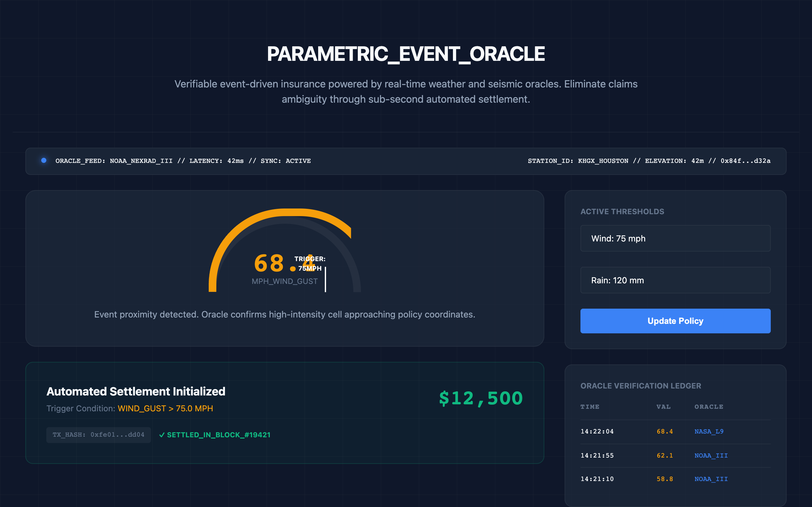Image resolution: width=812 pixels, height=507 pixels.
Task: Click the STATION_ID KHGX_HOUSTON indicator
Action: [x=578, y=161]
